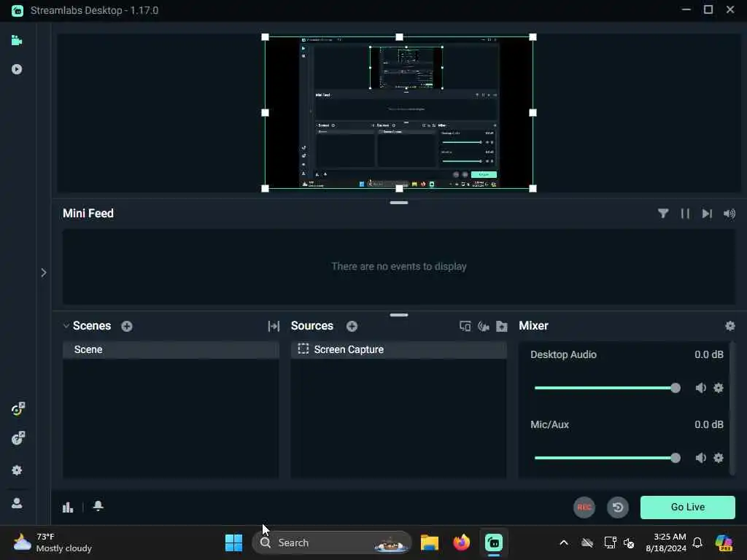This screenshot has width=747, height=560.
Task: Filter the Mini Feed events
Action: (x=662, y=214)
